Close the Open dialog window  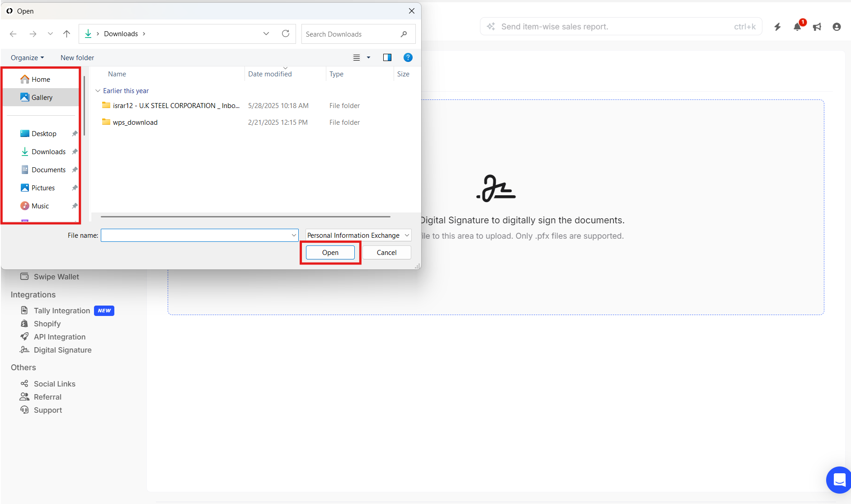412,11
